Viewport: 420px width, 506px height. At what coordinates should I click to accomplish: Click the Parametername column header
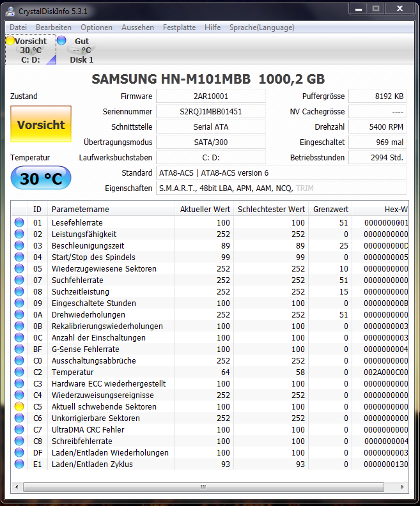tap(111, 210)
